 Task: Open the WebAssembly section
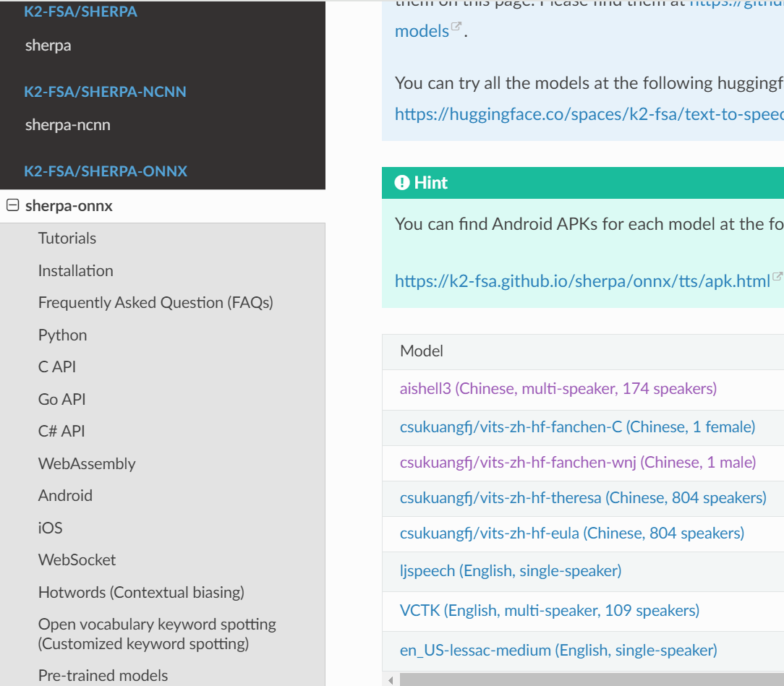[x=87, y=464]
